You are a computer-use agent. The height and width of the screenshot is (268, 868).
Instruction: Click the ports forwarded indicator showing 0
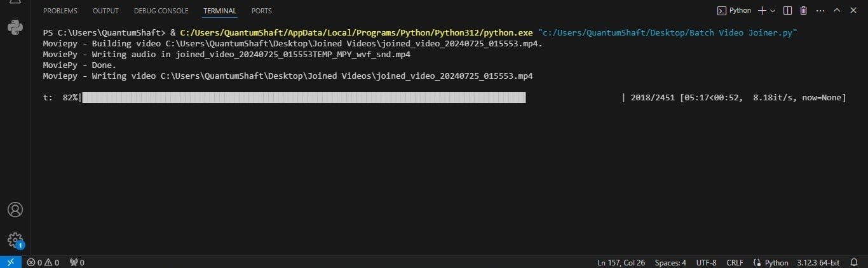(77, 262)
